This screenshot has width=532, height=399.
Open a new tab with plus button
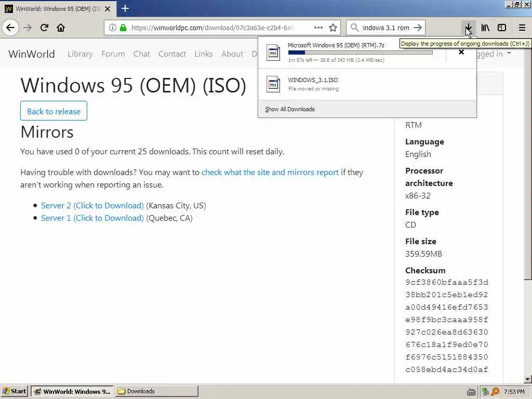coord(125,8)
